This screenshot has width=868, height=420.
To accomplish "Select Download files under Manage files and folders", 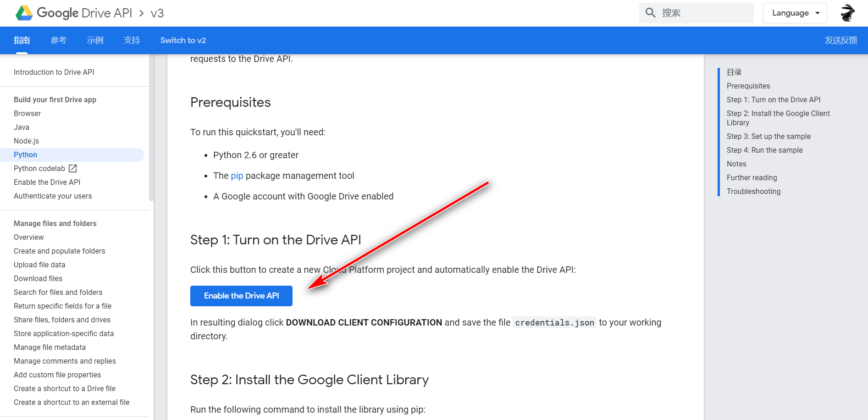I will (38, 278).
